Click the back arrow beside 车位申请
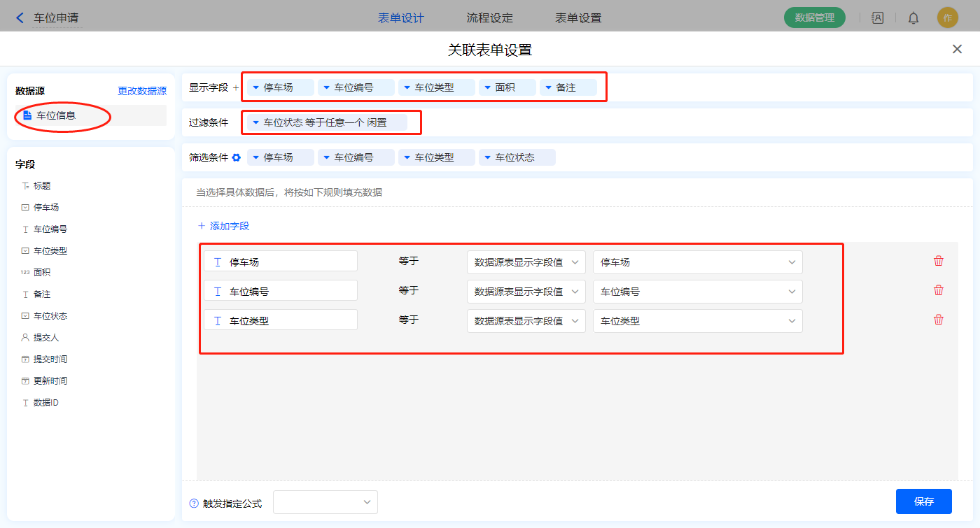This screenshot has height=528, width=980. (20, 18)
